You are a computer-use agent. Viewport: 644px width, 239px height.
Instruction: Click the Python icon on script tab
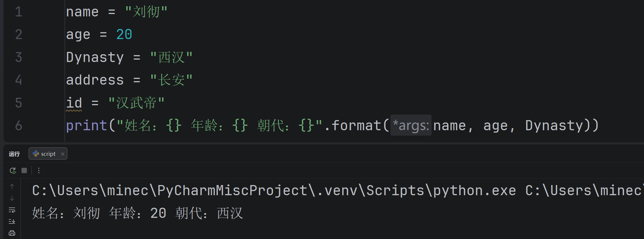36,154
